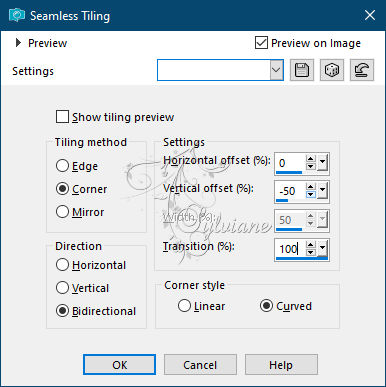Screen dimensions: 386x387
Task: Click the Reset to default arrow icon
Action: click(362, 70)
